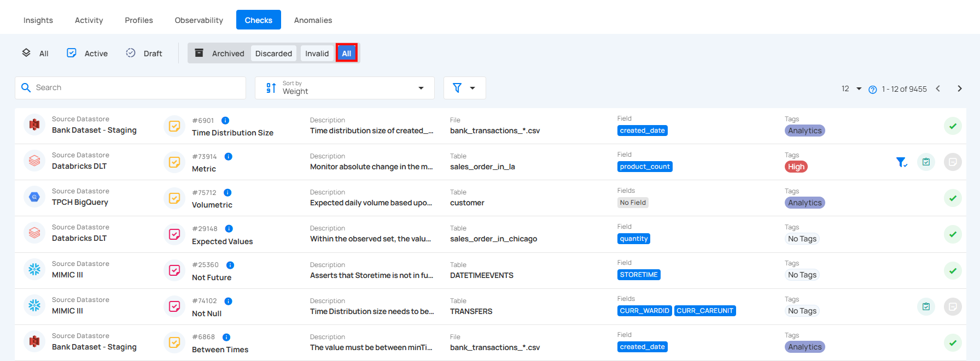Click the info icon beside #74102
Viewport: 980px width, 361px height.
pyautogui.click(x=229, y=301)
